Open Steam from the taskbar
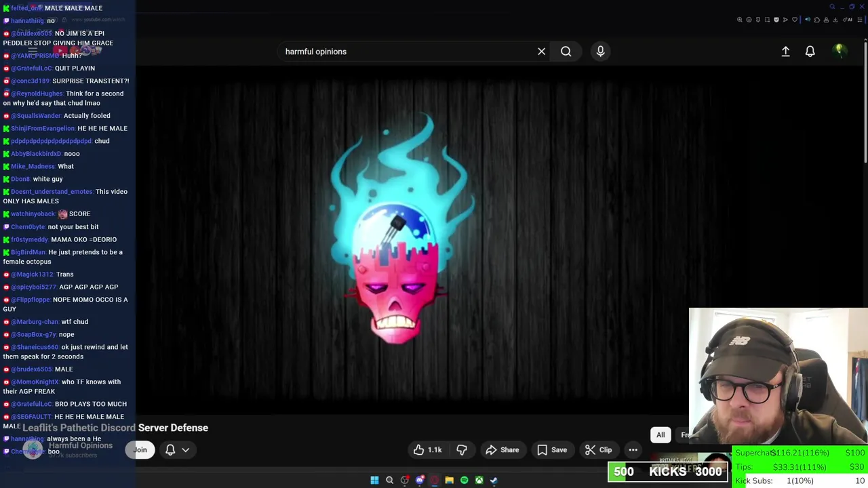Screen dimensions: 868x488 [494, 481]
